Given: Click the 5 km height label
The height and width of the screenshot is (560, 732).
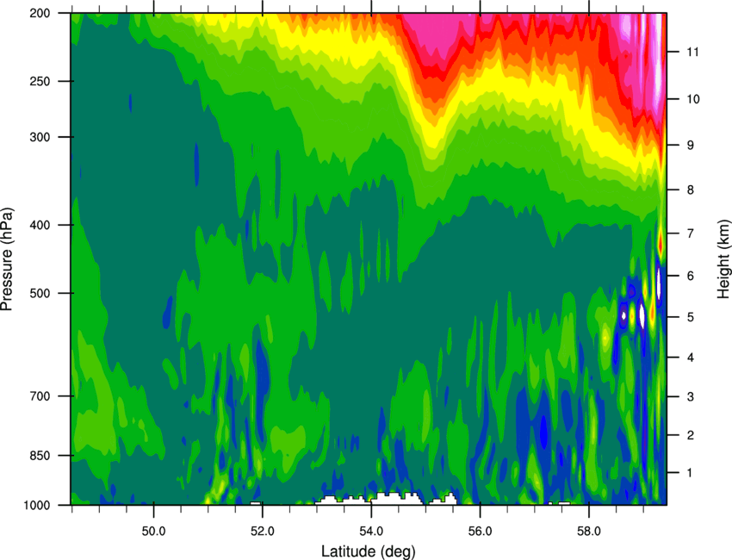Looking at the screenshot, I should (691, 317).
